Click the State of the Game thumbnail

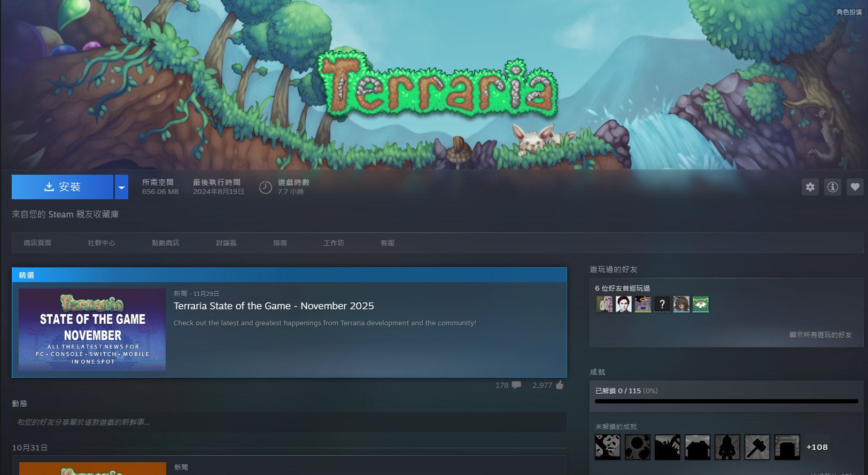[92, 330]
